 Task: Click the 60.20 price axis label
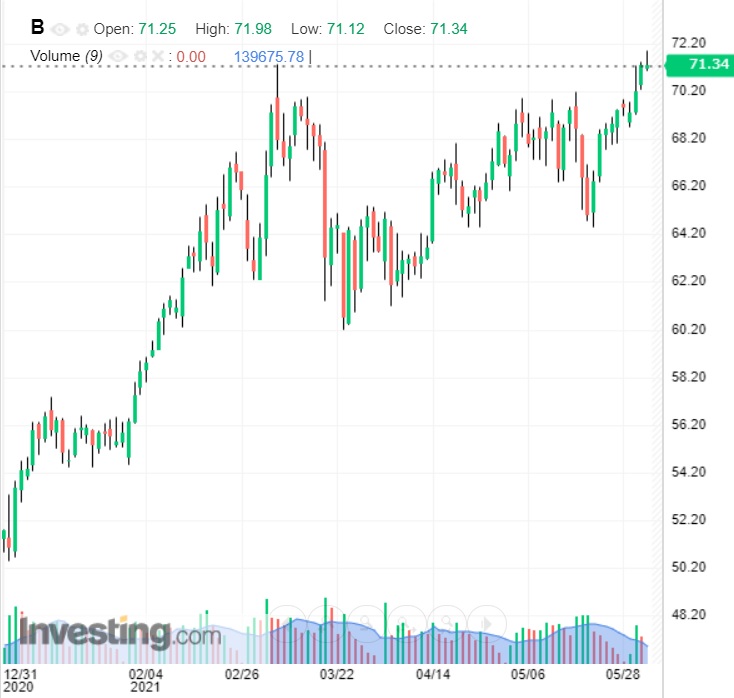pyautogui.click(x=689, y=330)
